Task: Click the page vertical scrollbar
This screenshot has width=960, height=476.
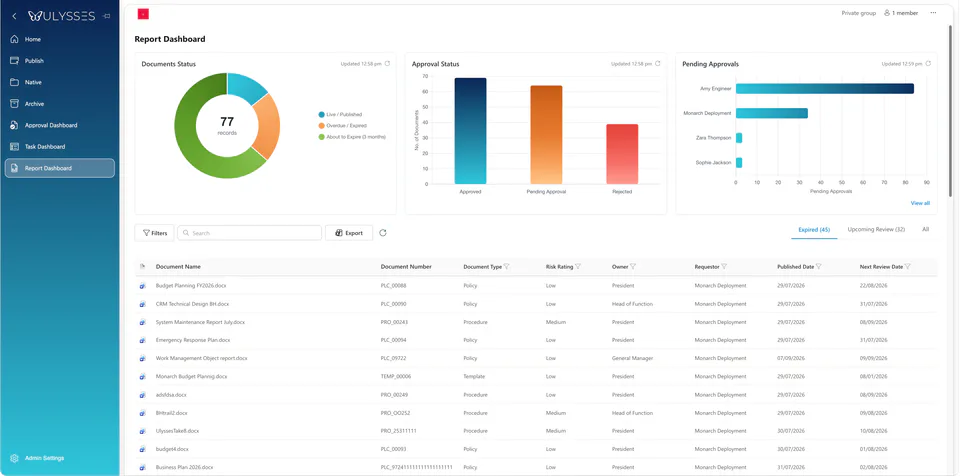Action: point(950,110)
